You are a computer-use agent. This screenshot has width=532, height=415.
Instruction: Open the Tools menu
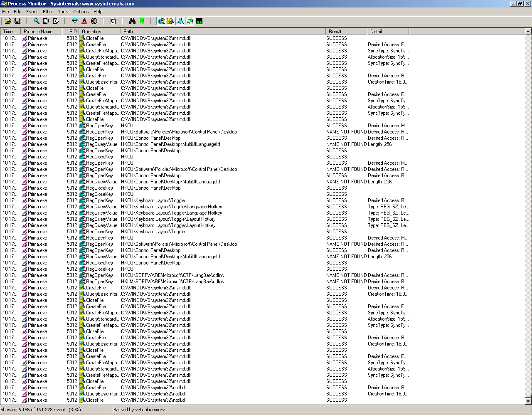click(63, 12)
